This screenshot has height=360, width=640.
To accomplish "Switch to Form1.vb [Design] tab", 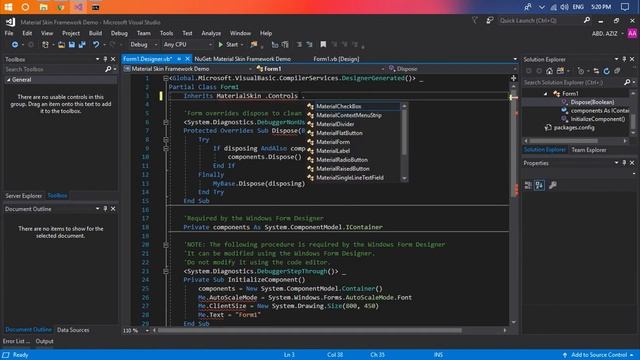I will [336, 59].
